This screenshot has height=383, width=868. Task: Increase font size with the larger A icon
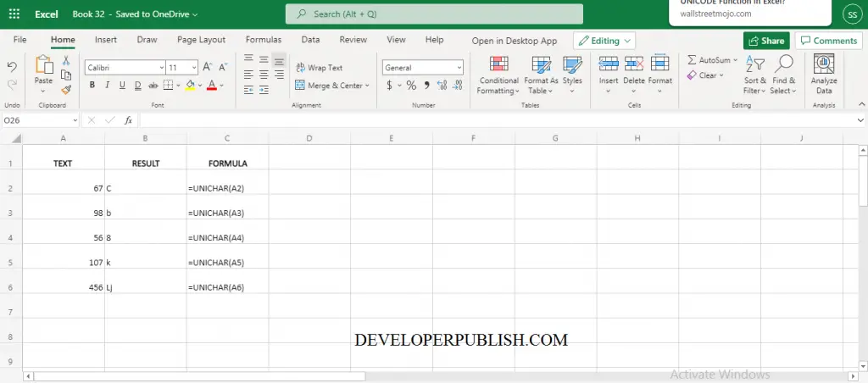point(208,67)
